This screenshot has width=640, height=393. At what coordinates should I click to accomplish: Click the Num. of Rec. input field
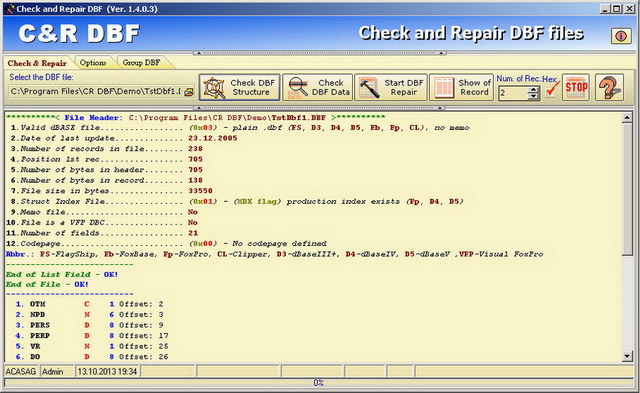tap(513, 93)
